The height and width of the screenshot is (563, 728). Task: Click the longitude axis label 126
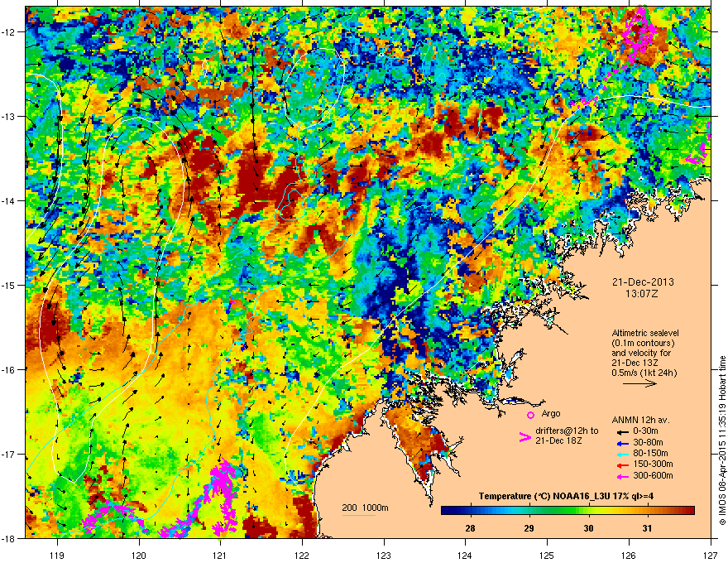coord(629,555)
